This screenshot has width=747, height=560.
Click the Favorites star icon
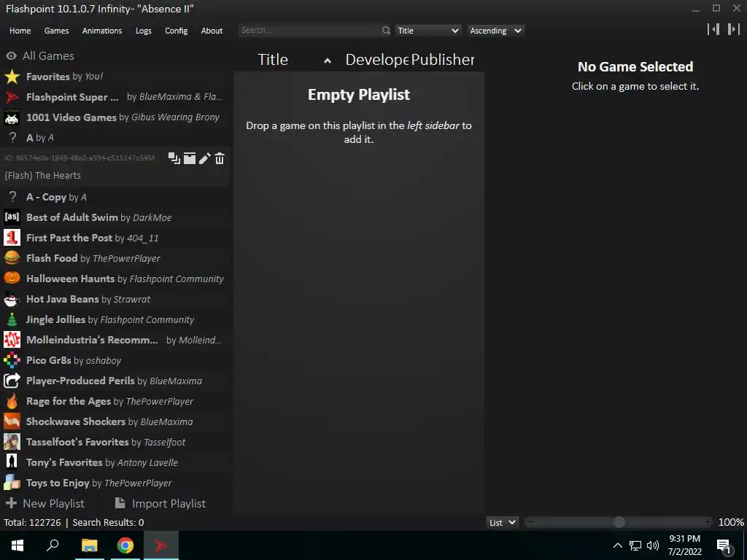pyautogui.click(x=12, y=76)
